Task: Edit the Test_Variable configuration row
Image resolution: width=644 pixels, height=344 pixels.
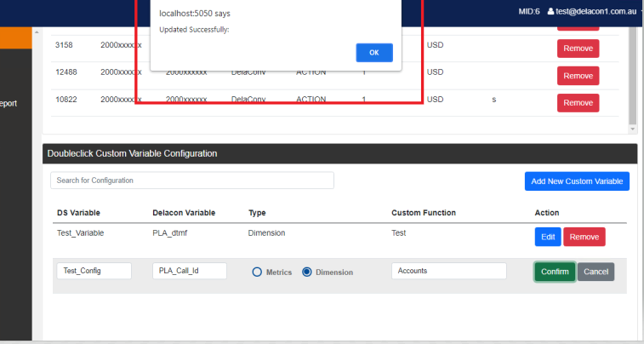Action: click(548, 237)
